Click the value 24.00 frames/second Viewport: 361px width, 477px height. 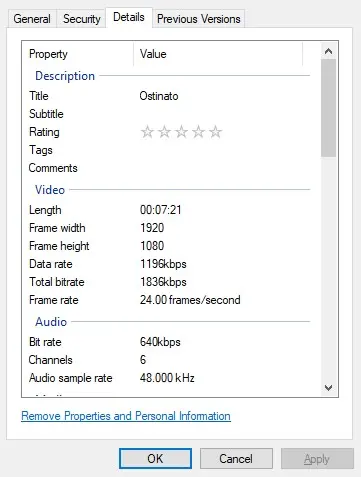(x=190, y=300)
